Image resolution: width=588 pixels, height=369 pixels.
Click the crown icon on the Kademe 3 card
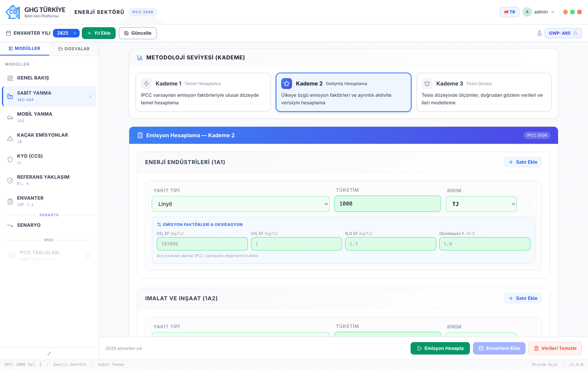[427, 84]
